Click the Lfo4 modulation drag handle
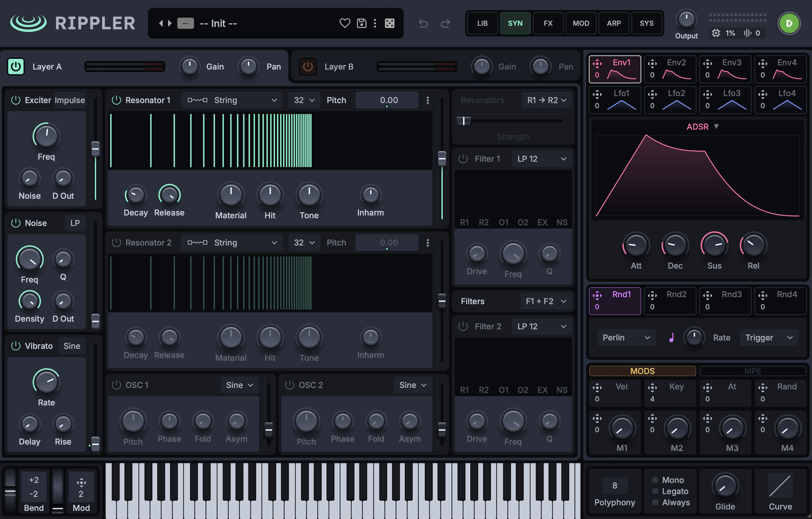This screenshot has width=812, height=519. 763,94
